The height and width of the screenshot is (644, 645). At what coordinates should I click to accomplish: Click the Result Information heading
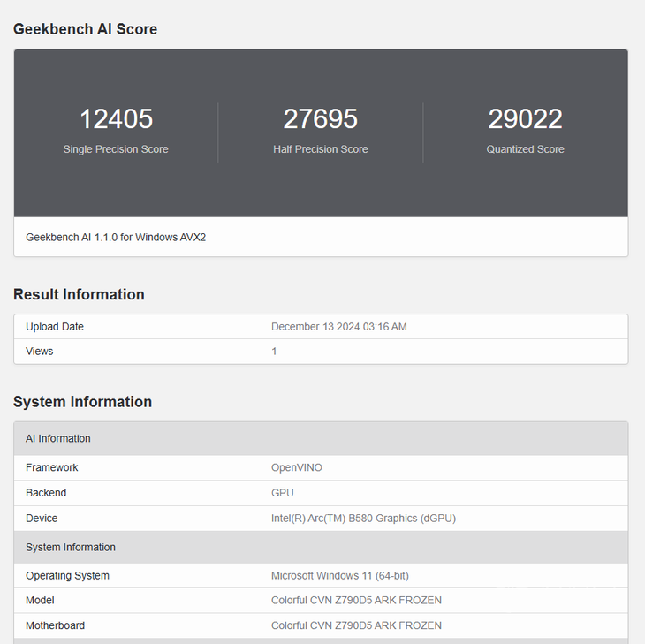click(x=79, y=294)
